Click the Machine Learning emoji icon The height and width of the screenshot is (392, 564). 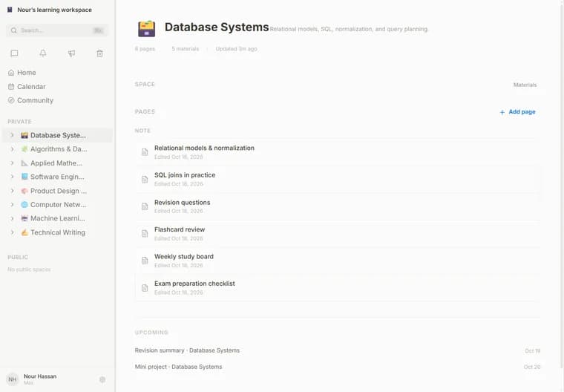click(x=24, y=218)
